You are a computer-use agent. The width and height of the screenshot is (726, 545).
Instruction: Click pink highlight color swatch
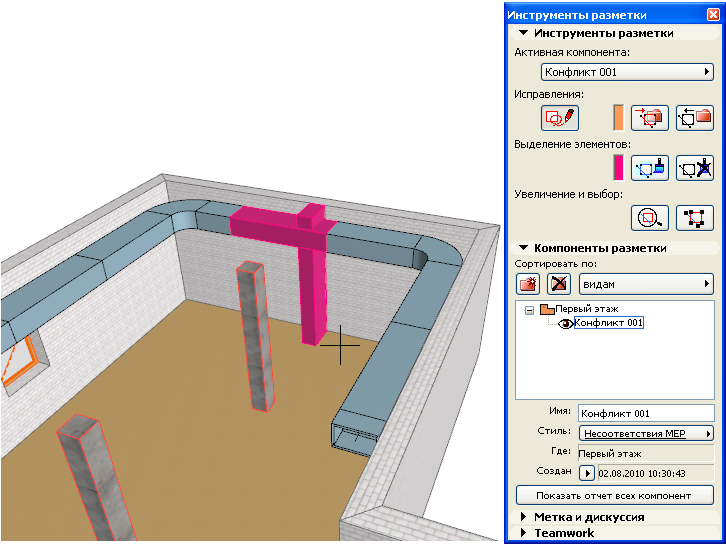pyautogui.click(x=618, y=168)
